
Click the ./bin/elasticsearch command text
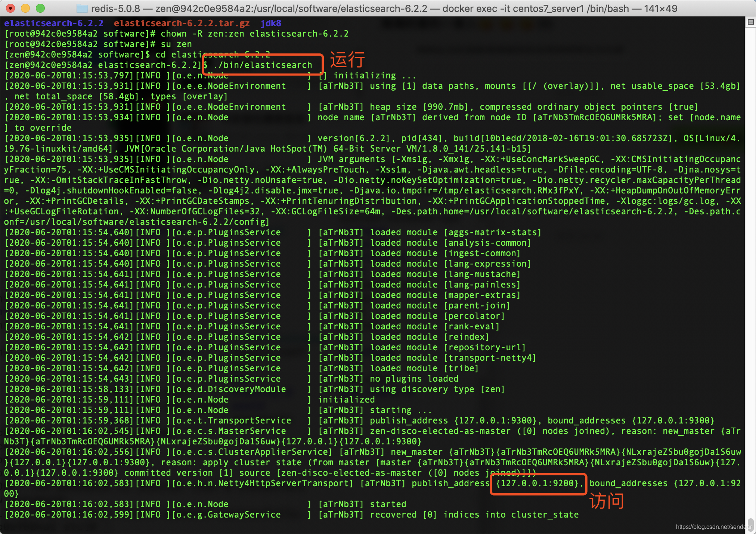click(263, 65)
